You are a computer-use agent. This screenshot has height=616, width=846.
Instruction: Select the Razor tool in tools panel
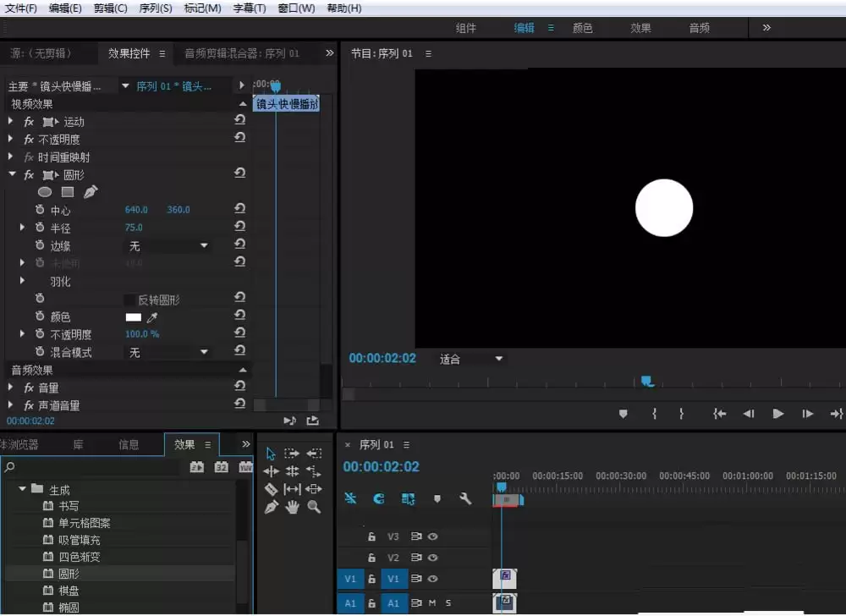(x=271, y=489)
